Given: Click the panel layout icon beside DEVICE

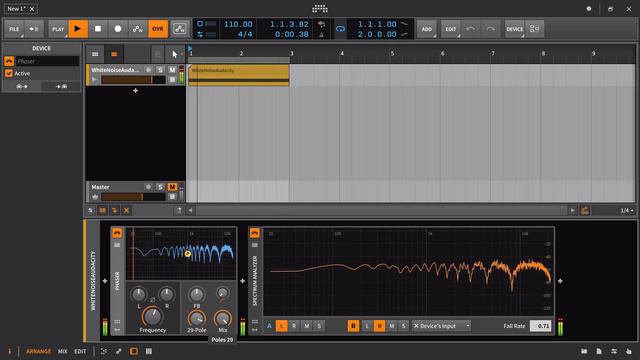Looking at the screenshot, I should point(534,29).
